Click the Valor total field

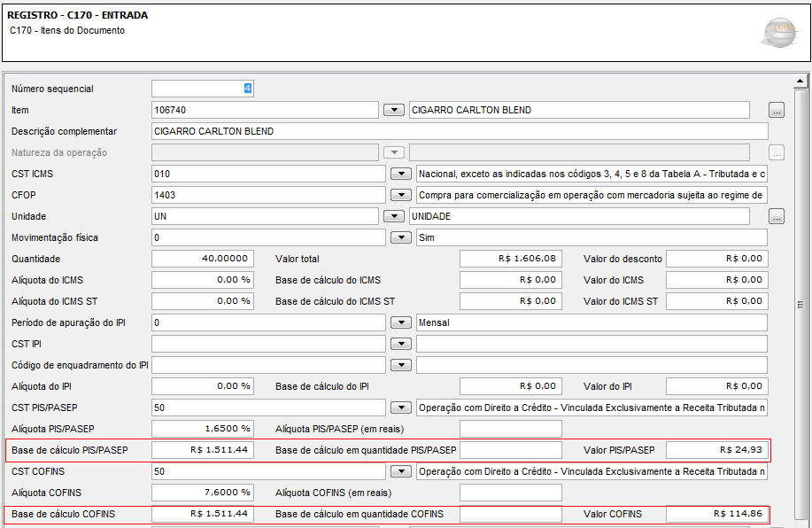[x=510, y=259]
